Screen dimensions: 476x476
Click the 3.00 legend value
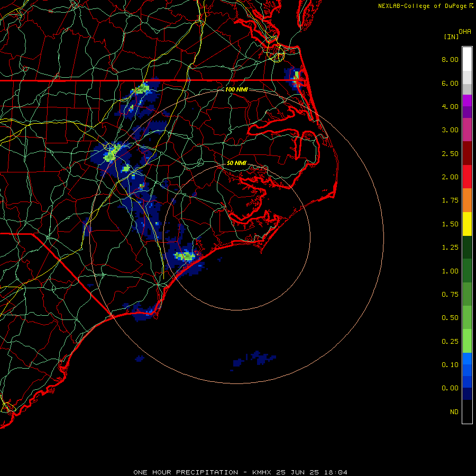(450, 130)
